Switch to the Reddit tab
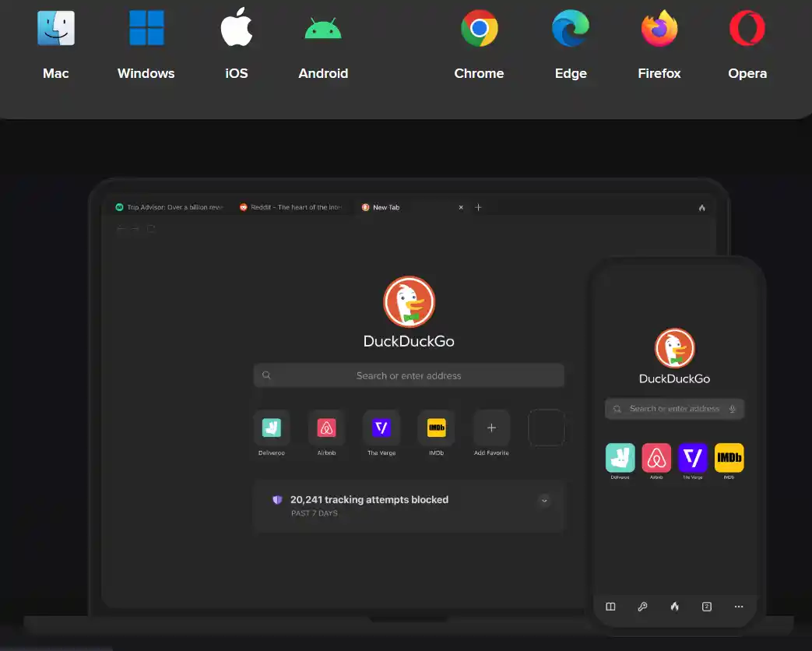Screen dimensions: 812x651 coord(291,207)
